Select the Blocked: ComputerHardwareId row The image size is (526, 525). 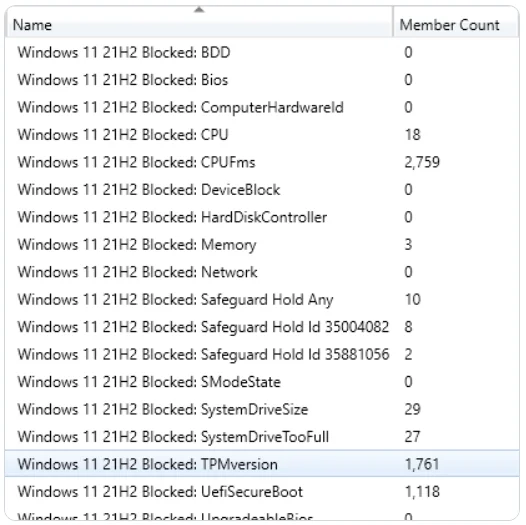coord(262,108)
